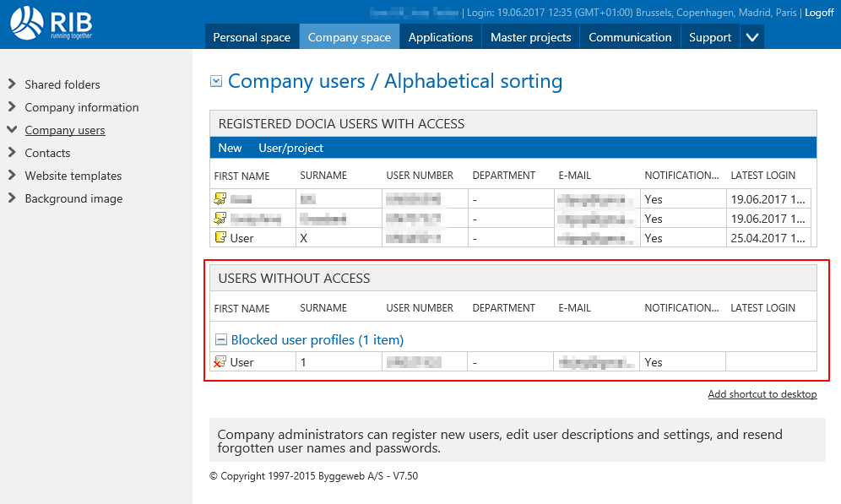
Task: Open the Master projects tab
Action: tap(530, 37)
